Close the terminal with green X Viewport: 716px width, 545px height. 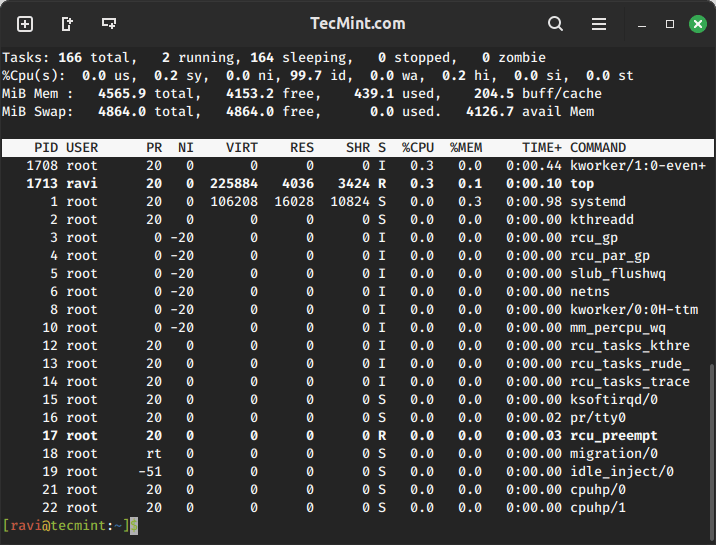698,24
